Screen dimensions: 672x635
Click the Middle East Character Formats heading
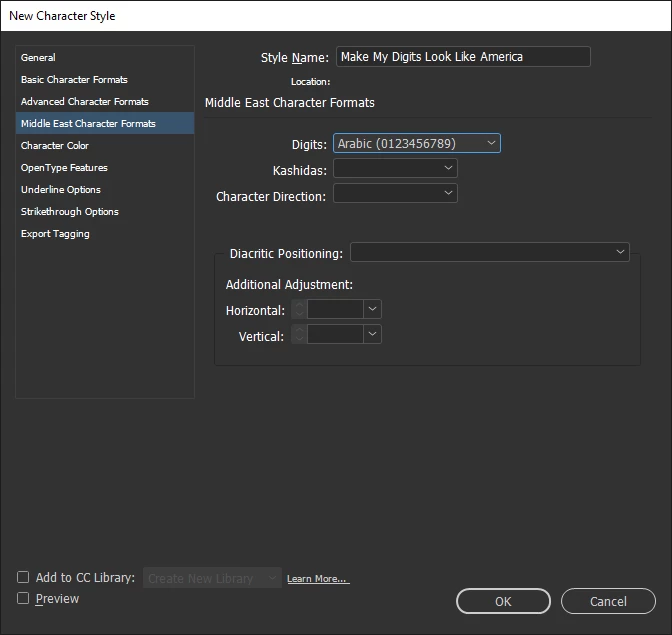coord(290,103)
